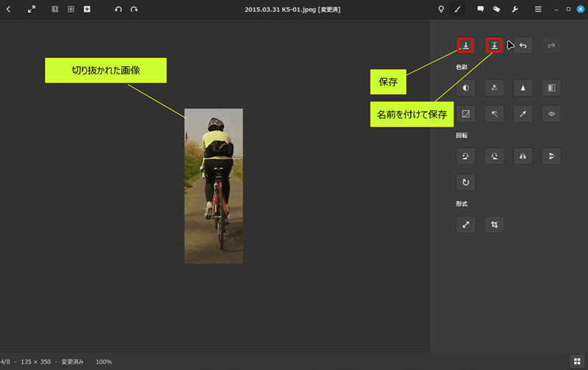
Task: Enter fullscreen mode from top bar
Action: click(32, 9)
